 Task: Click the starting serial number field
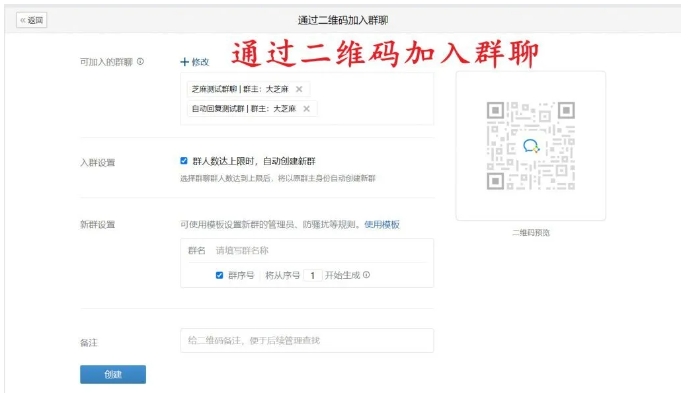(313, 275)
